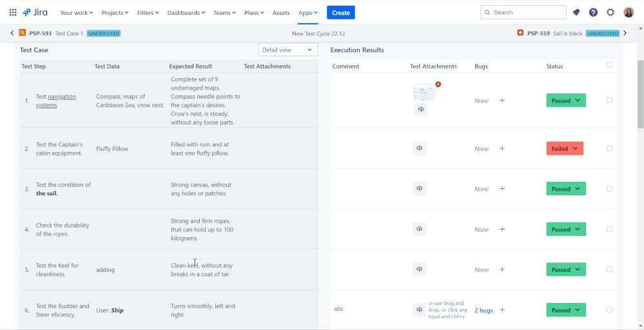Add bug to sail condition step
The image size is (644, 330).
coord(502,188)
